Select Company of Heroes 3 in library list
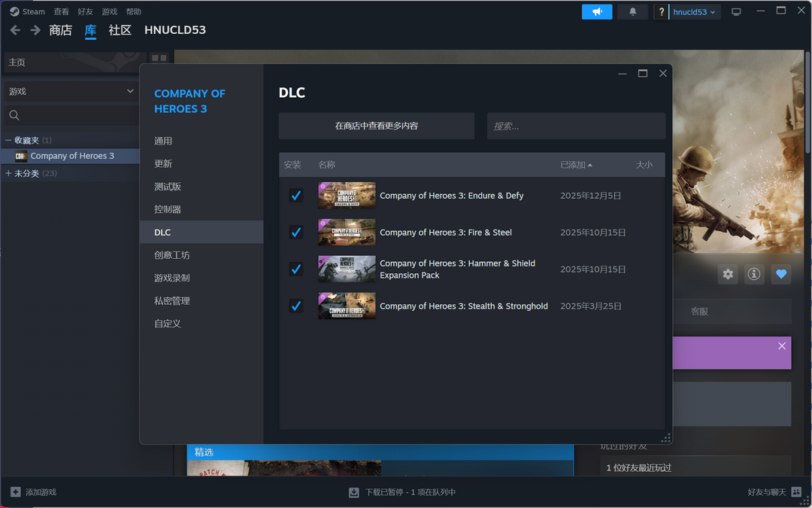The image size is (812, 508). click(x=72, y=156)
